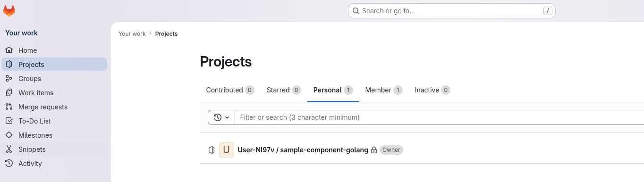This screenshot has height=182, width=644.
Task: Switch to the Starred tab
Action: tap(284, 90)
